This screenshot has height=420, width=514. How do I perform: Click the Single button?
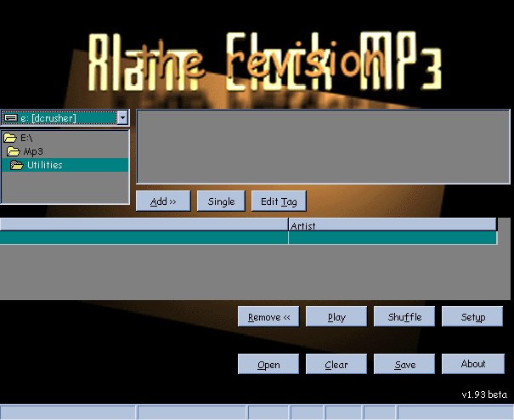(x=221, y=201)
